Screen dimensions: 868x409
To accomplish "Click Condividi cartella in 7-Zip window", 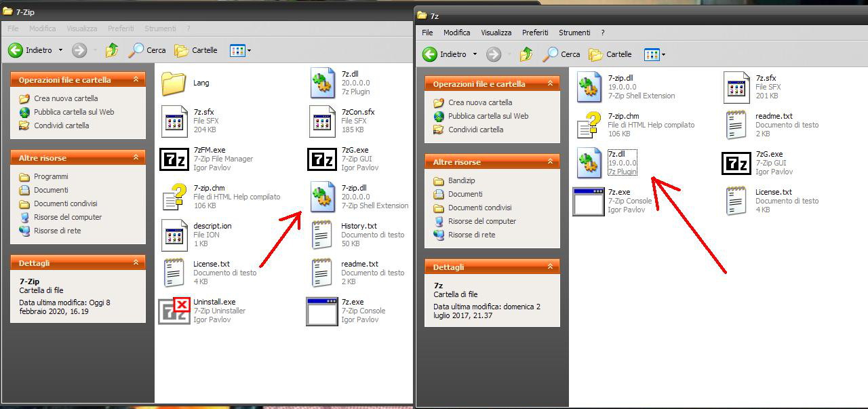I will pyautogui.click(x=54, y=125).
